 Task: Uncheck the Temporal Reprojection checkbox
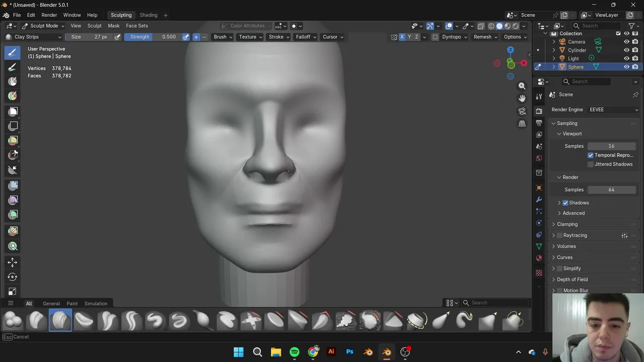click(591, 155)
